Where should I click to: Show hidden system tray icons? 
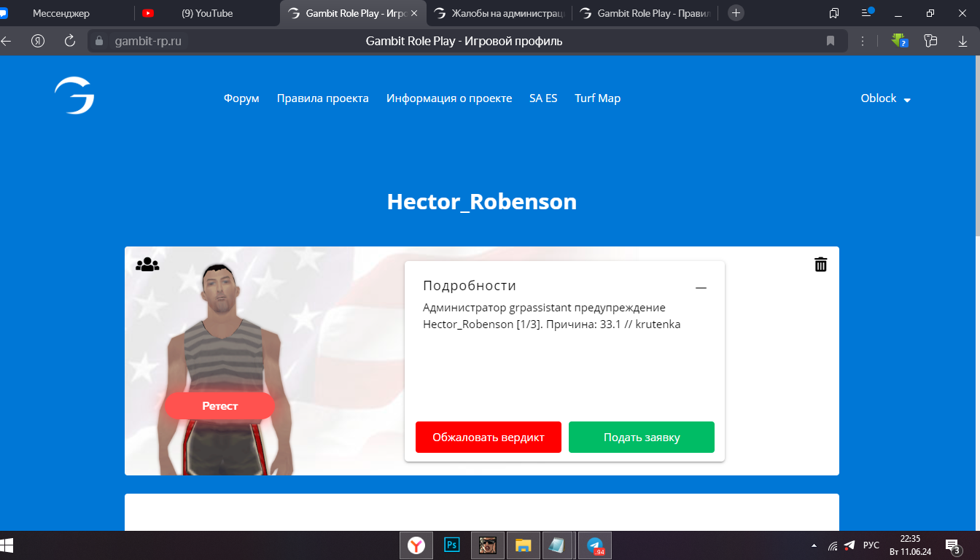[x=814, y=545]
